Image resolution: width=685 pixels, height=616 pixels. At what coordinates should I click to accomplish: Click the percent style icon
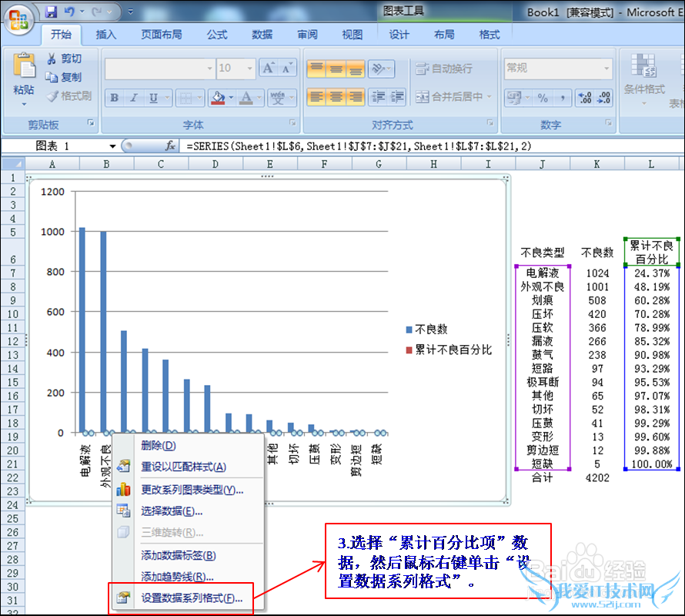(x=543, y=98)
